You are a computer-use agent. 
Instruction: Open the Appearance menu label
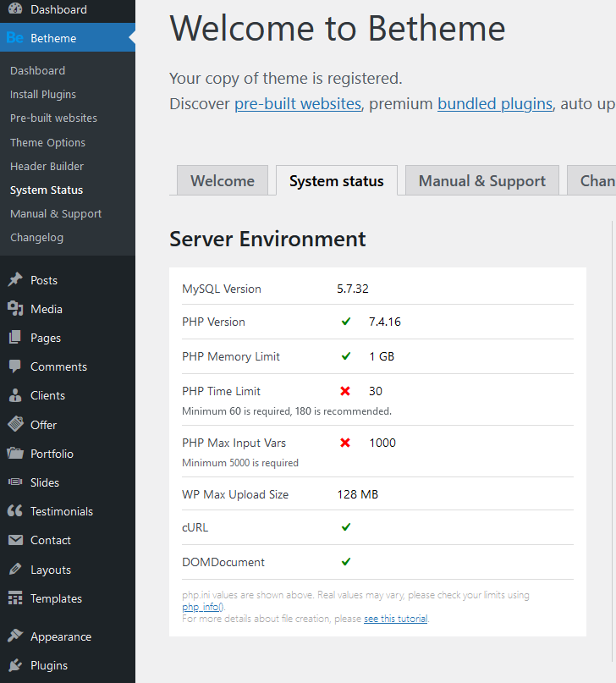point(61,636)
